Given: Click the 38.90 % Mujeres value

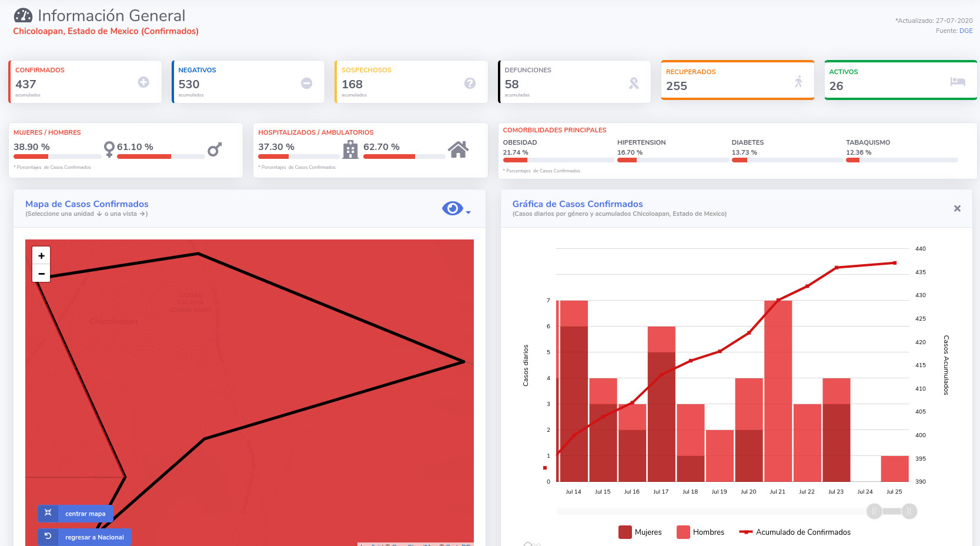Looking at the screenshot, I should [32, 147].
